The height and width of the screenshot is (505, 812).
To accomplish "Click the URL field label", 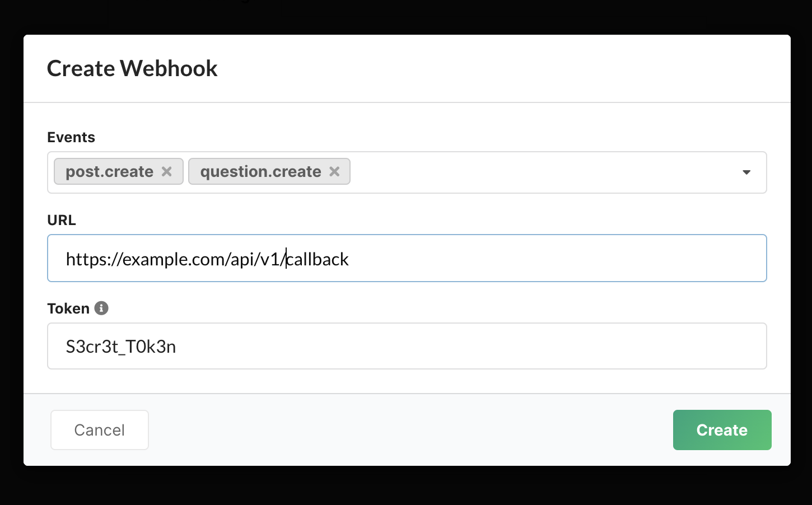I will 62,220.
